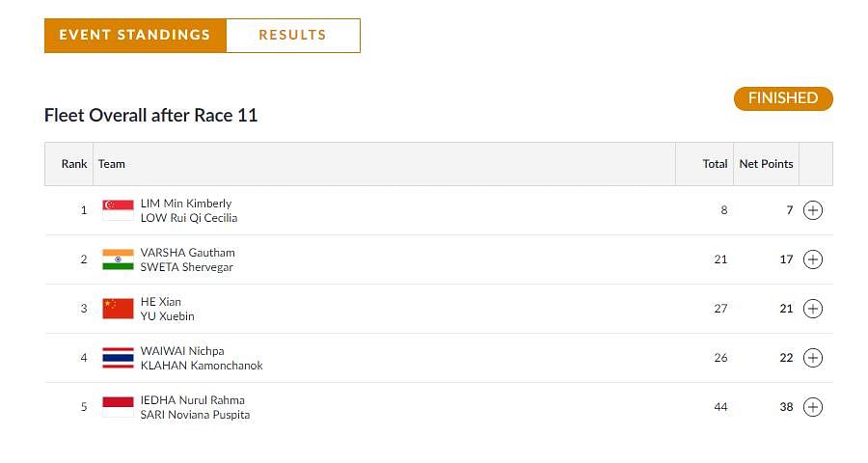Click the India flag icon
868x463 pixels.
coord(118,259)
